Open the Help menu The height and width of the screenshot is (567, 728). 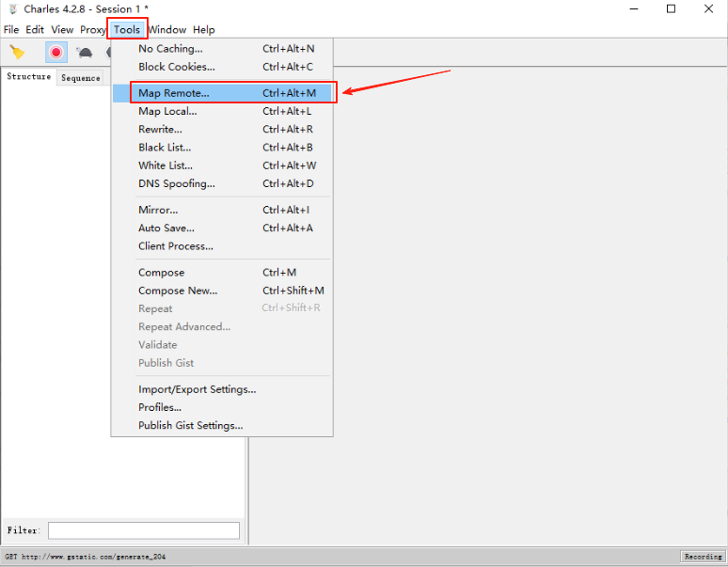204,30
